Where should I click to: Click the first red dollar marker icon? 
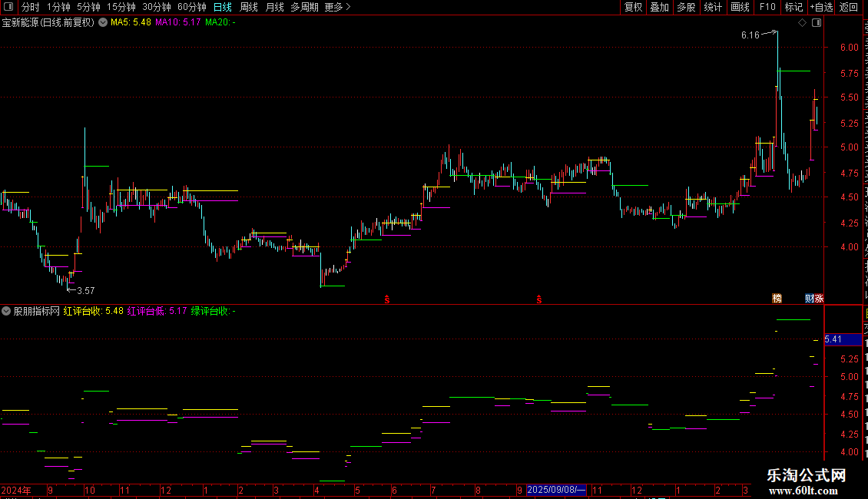(x=387, y=299)
